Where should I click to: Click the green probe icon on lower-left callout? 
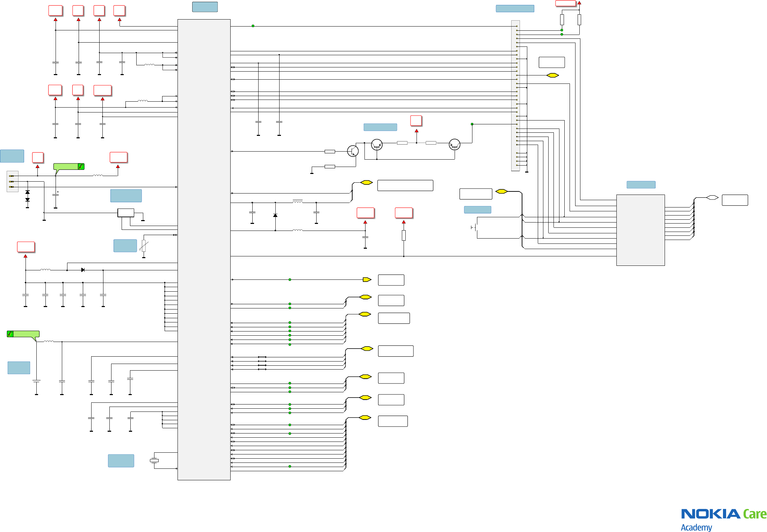click(10, 334)
